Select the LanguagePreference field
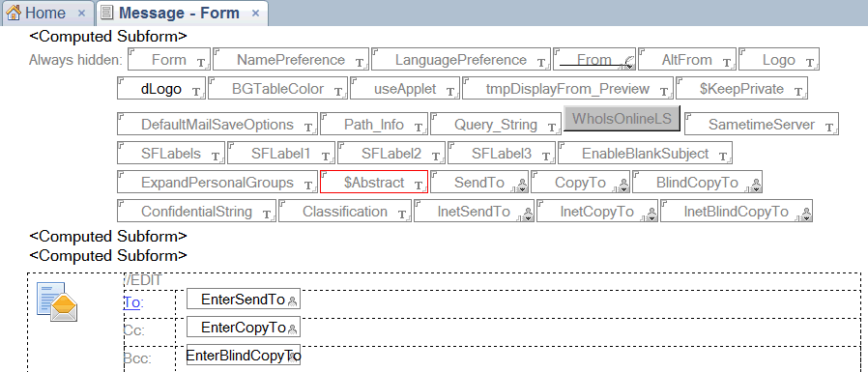This screenshot has width=868, height=372. click(x=461, y=59)
